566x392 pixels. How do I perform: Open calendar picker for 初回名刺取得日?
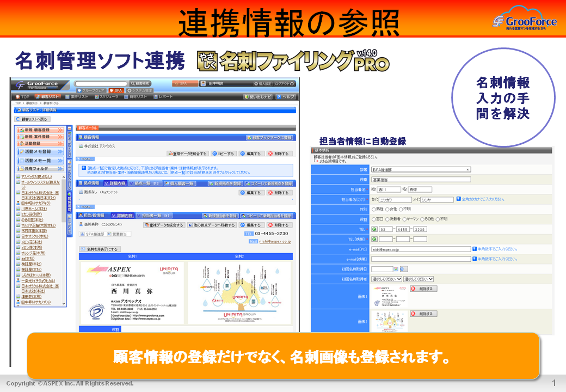[x=396, y=269]
